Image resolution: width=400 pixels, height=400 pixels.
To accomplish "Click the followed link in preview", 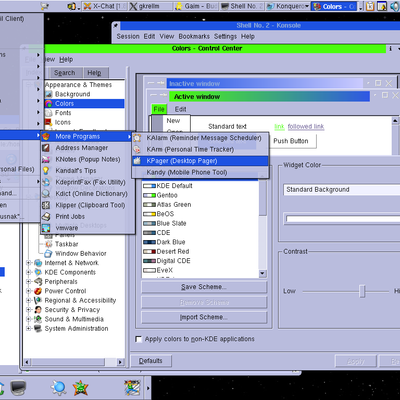I will (x=306, y=126).
